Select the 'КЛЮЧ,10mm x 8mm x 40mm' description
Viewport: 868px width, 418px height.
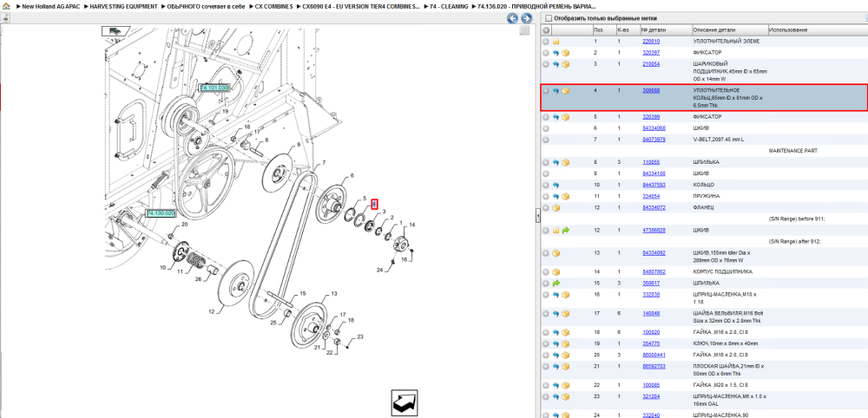[x=725, y=344]
